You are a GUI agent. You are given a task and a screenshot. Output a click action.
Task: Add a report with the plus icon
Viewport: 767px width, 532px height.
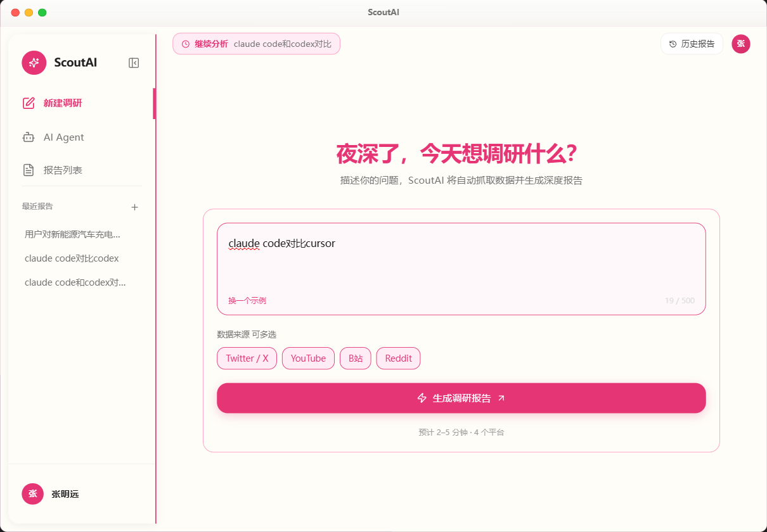[x=134, y=207]
